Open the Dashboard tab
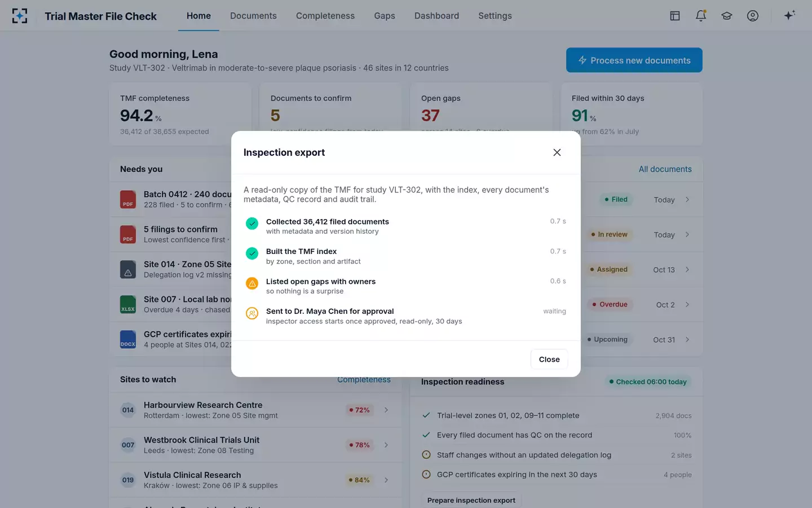 [436, 16]
